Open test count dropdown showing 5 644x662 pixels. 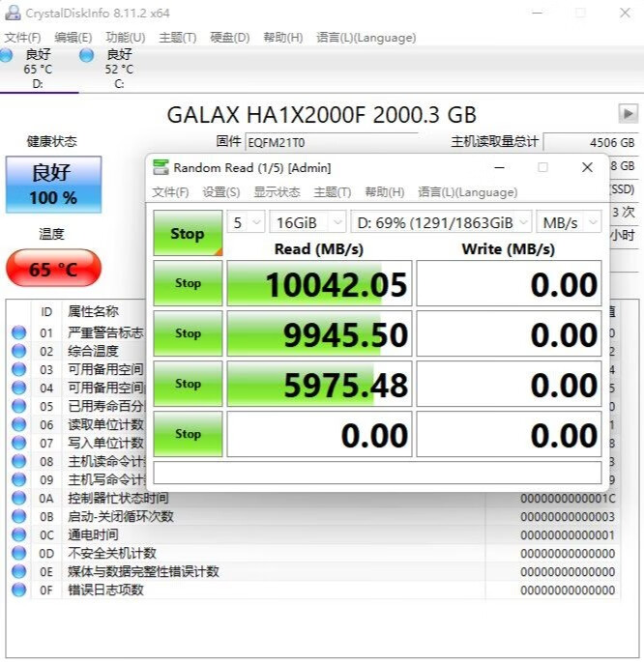(x=247, y=222)
